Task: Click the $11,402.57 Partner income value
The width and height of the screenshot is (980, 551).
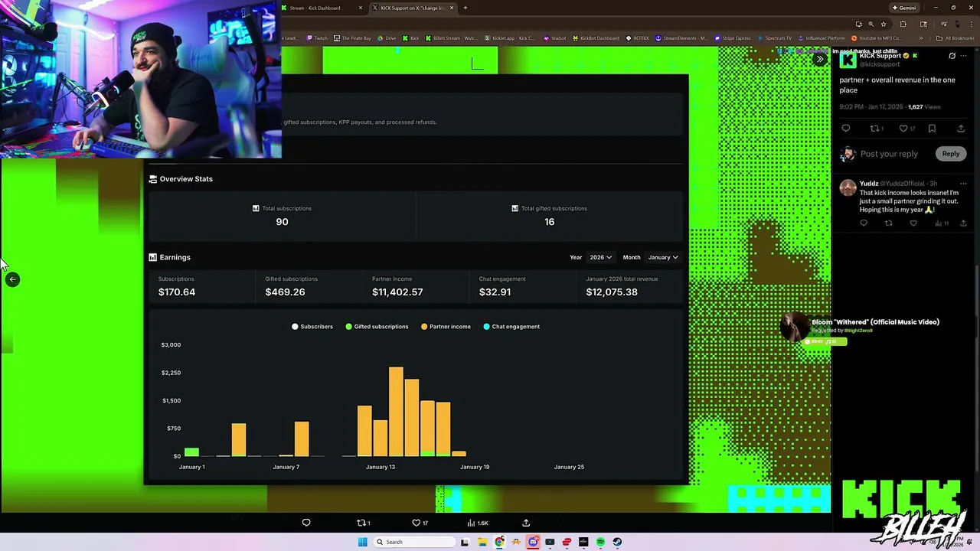Action: click(x=397, y=292)
